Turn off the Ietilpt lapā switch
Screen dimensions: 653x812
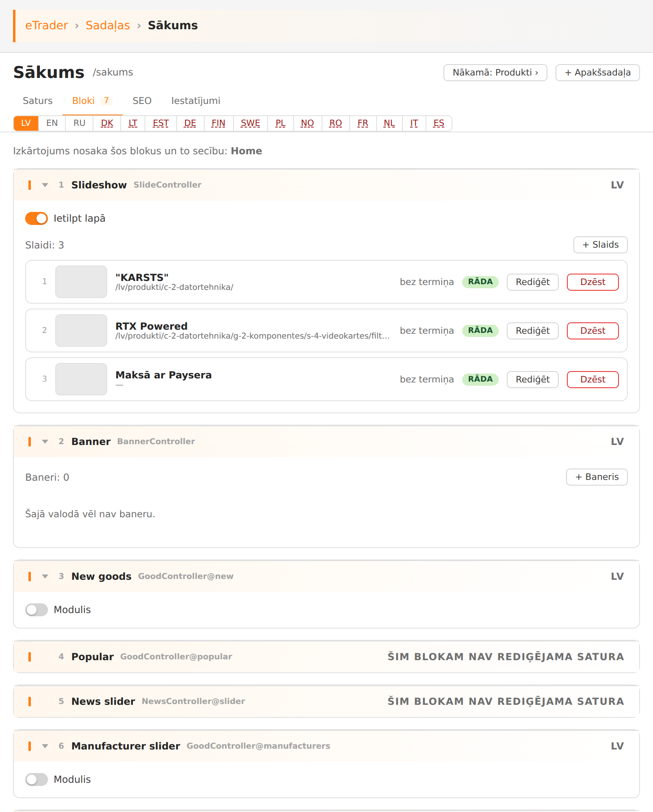(x=37, y=218)
